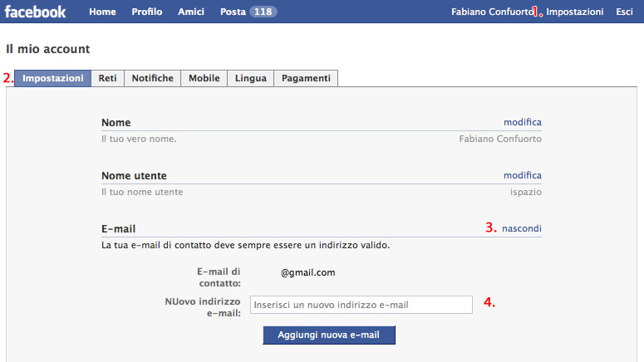Image resolution: width=644 pixels, height=362 pixels.
Task: Open Posta inbox link
Action: pyautogui.click(x=233, y=12)
